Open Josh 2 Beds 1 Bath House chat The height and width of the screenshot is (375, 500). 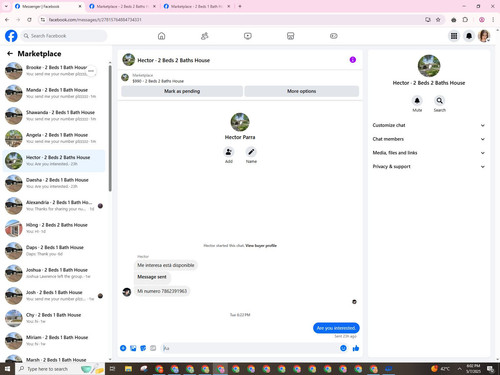pos(54,296)
